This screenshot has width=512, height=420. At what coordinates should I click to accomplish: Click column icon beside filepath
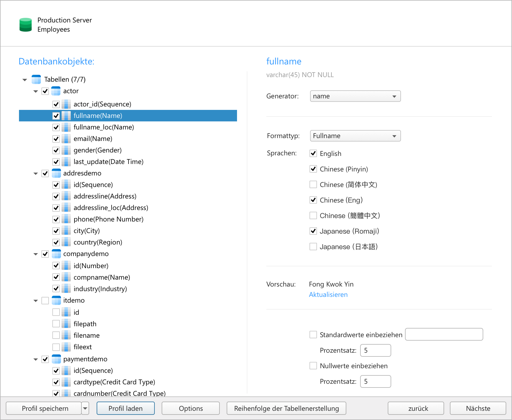(x=66, y=324)
